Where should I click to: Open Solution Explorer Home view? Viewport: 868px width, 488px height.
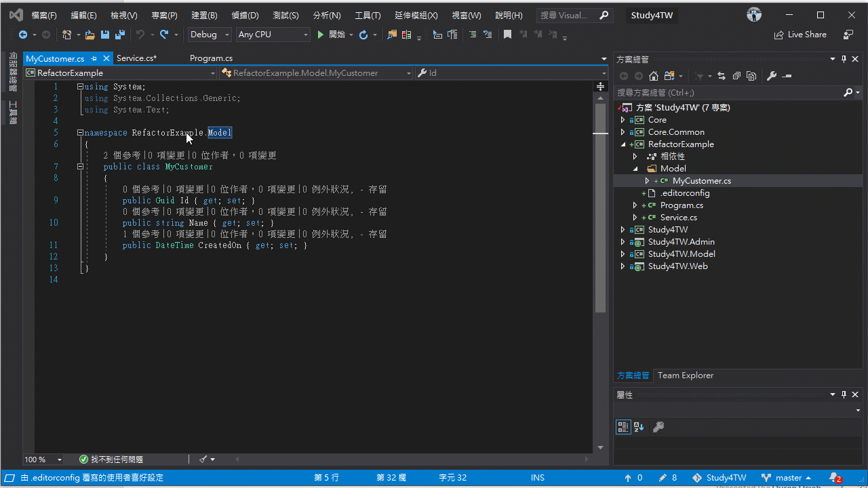[654, 76]
